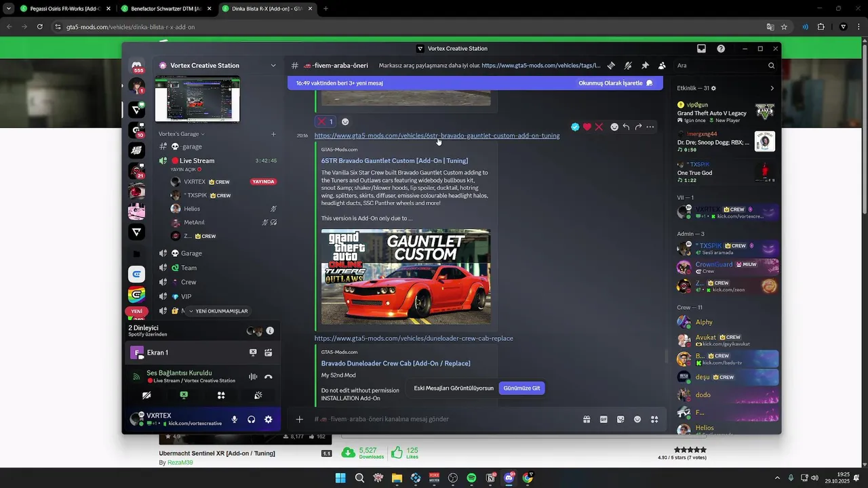This screenshot has width=868, height=488.
Task: Open GIF picker in message bar
Action: (604, 420)
